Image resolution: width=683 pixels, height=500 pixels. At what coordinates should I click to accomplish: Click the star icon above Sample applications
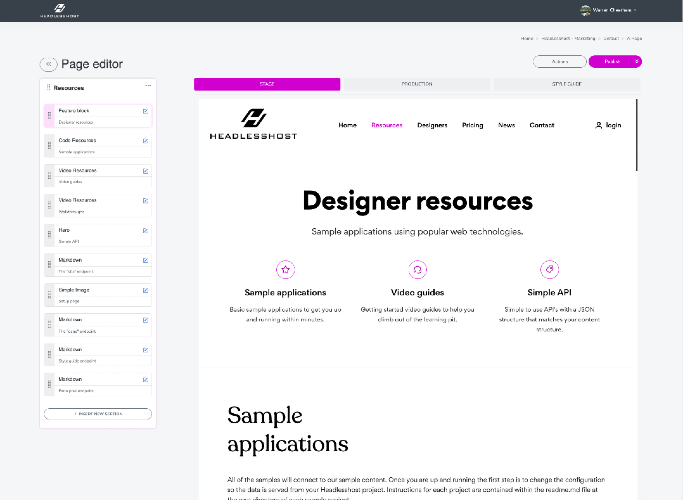click(x=285, y=269)
